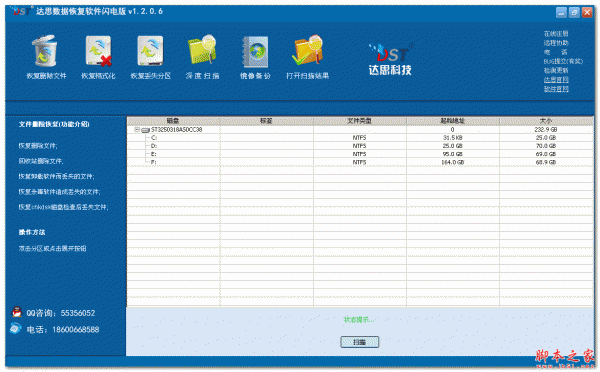This screenshot has height=372, width=600.
Task: Select the F: partition row
Action: pos(360,162)
